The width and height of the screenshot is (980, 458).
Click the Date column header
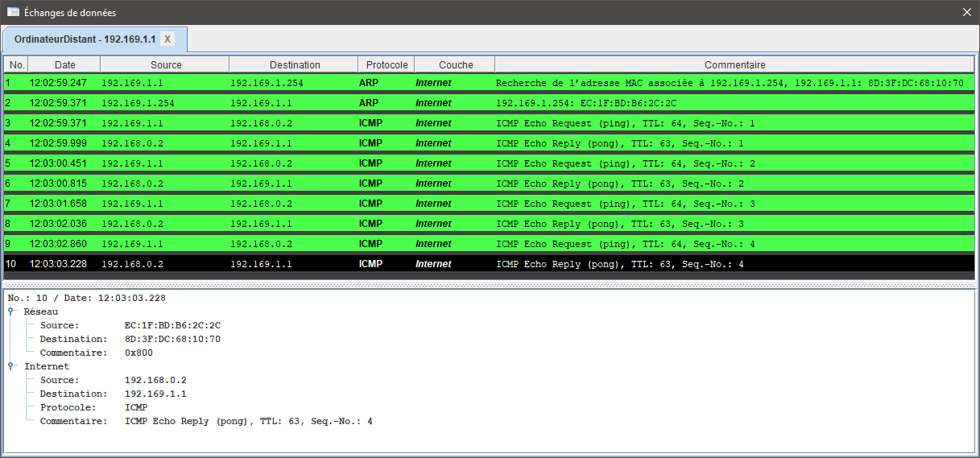[x=64, y=64]
